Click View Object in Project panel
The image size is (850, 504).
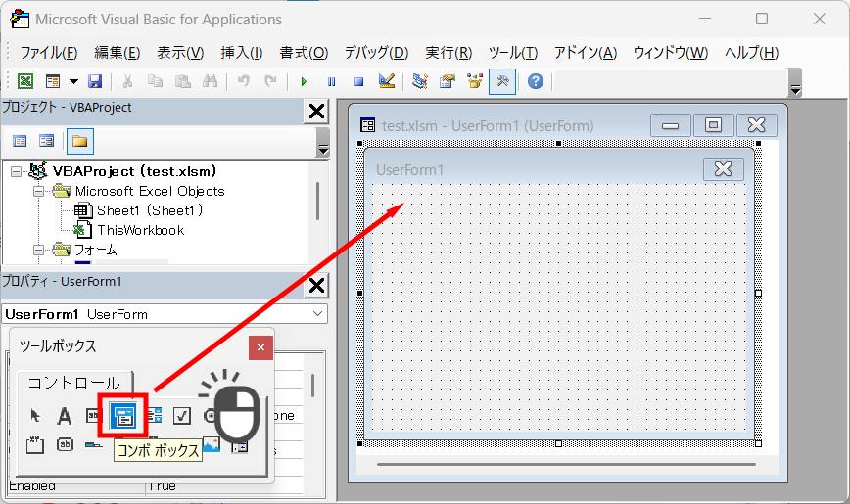(47, 141)
